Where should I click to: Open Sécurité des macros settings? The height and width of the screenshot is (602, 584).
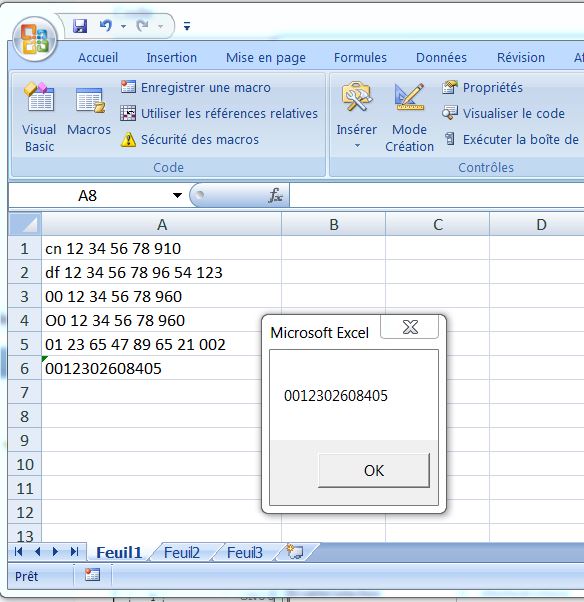190,139
